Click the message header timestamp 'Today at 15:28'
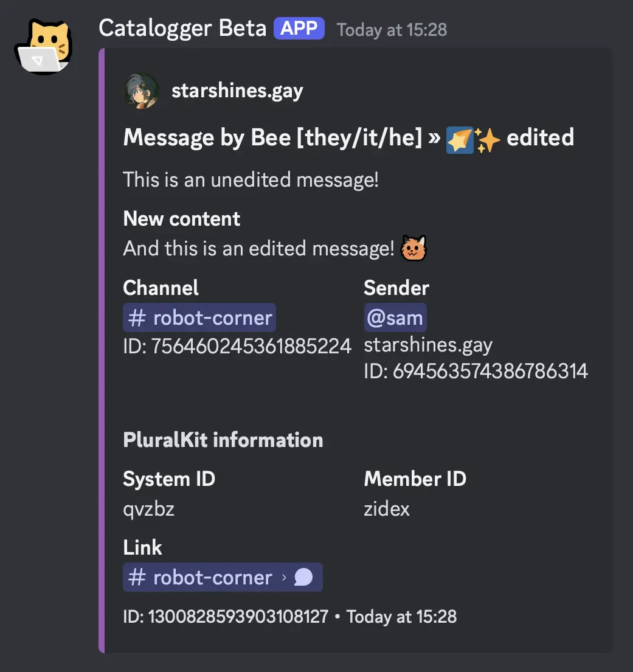This screenshot has height=672, width=633. (392, 29)
